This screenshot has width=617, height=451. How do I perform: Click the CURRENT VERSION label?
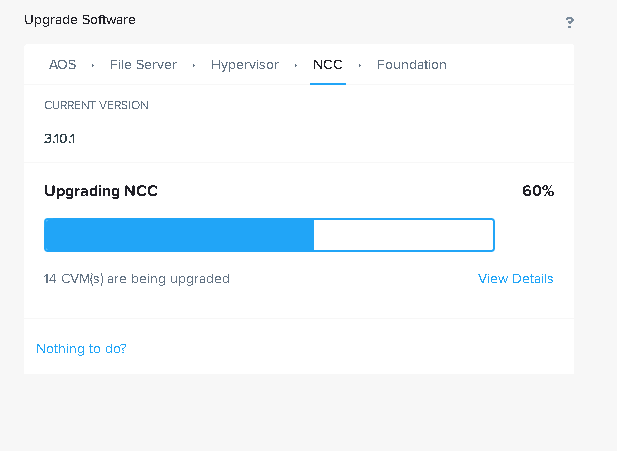point(96,105)
